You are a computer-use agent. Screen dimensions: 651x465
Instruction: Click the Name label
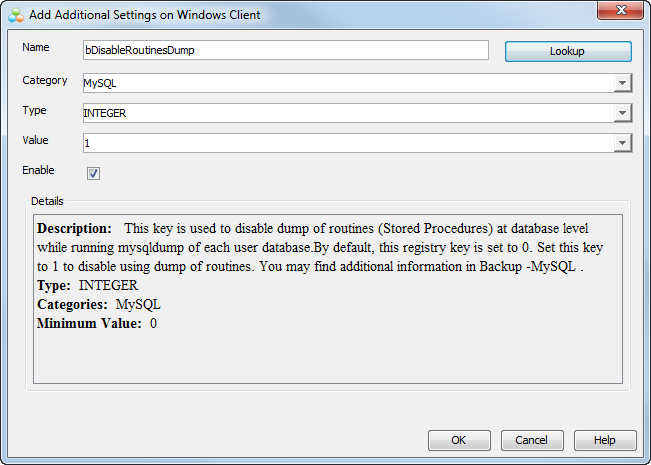tap(36, 48)
